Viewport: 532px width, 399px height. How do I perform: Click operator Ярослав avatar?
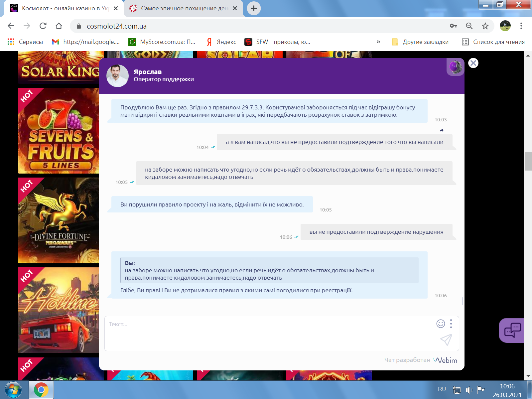tap(117, 76)
